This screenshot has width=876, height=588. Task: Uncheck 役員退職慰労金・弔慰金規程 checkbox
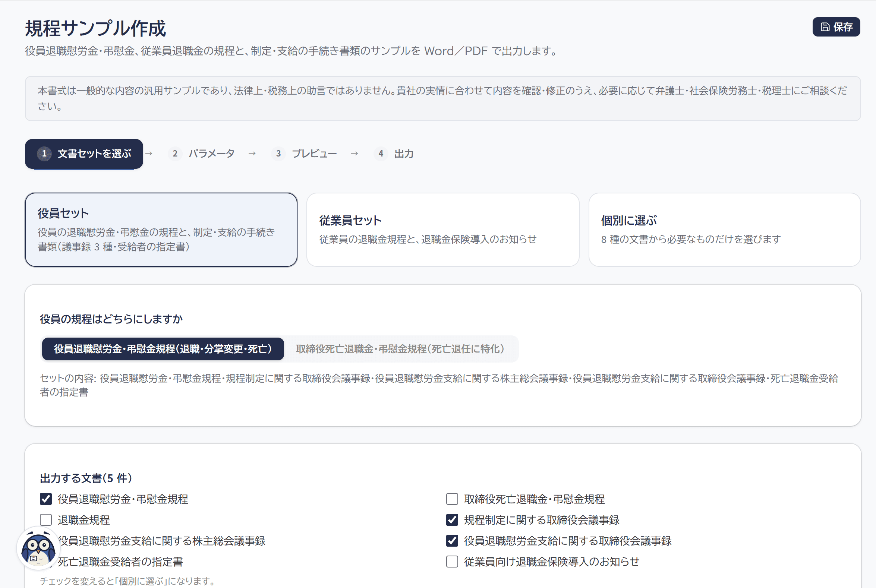46,499
